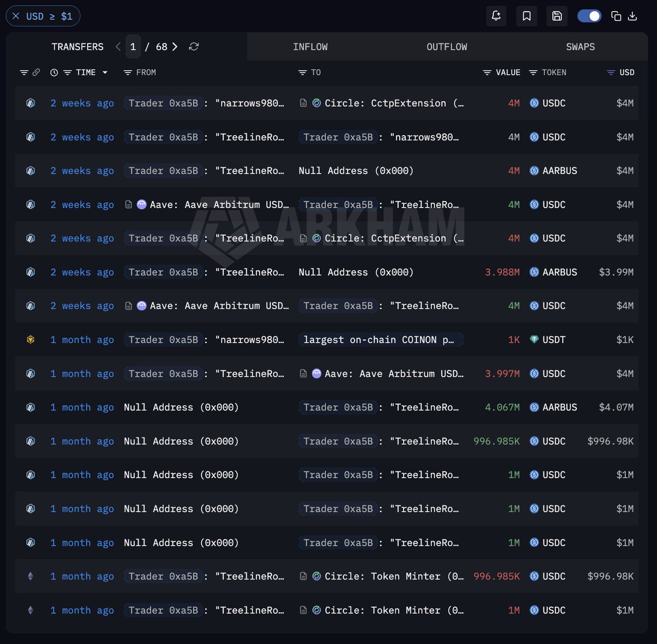This screenshot has width=657, height=644.
Task: Open '2 weeks ago' timestamp in first row
Action: tap(82, 103)
